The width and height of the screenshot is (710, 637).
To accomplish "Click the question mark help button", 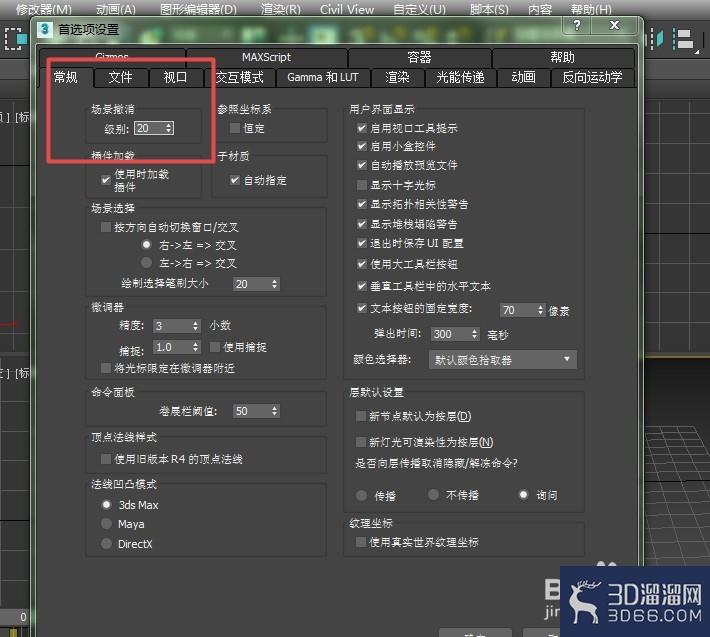I will tap(576, 25).
